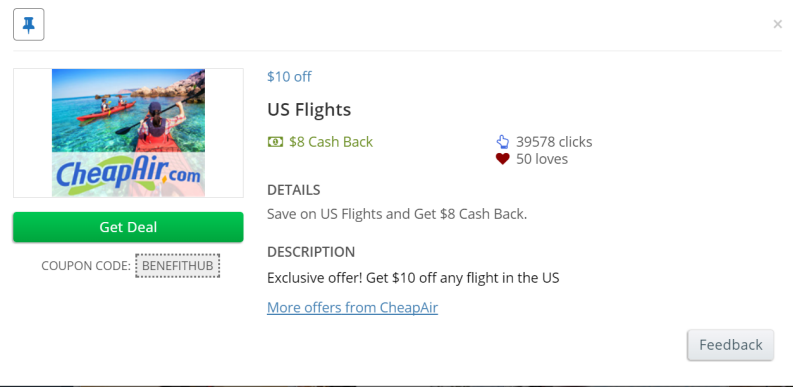The width and height of the screenshot is (793, 387).
Task: Click the 50 loves count
Action: (542, 159)
